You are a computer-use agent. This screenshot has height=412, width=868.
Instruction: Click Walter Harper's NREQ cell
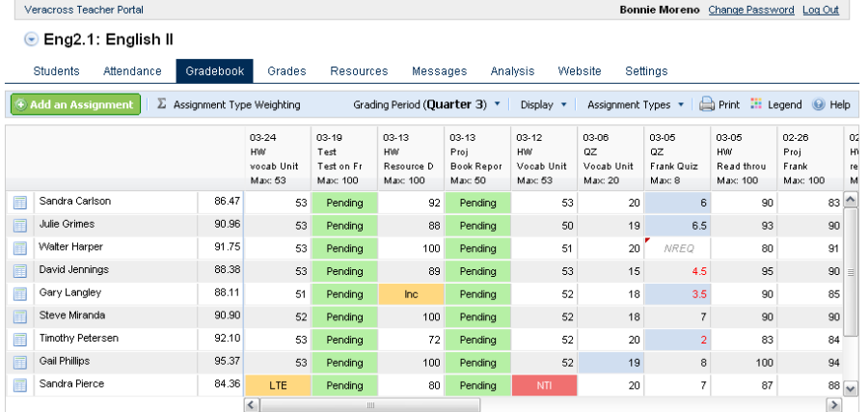tap(678, 249)
